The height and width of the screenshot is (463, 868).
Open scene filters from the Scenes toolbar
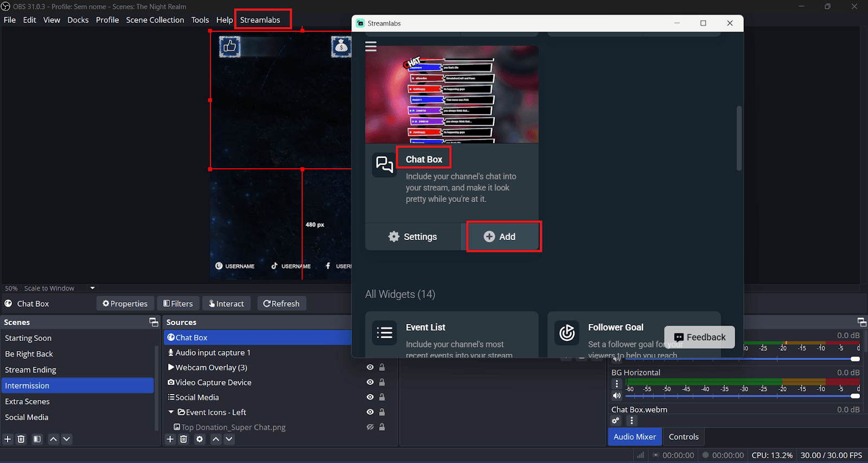pyautogui.click(x=37, y=439)
